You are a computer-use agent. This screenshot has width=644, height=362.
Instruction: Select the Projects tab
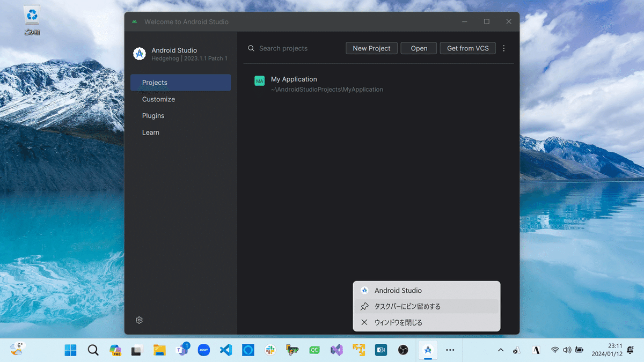pyautogui.click(x=181, y=83)
